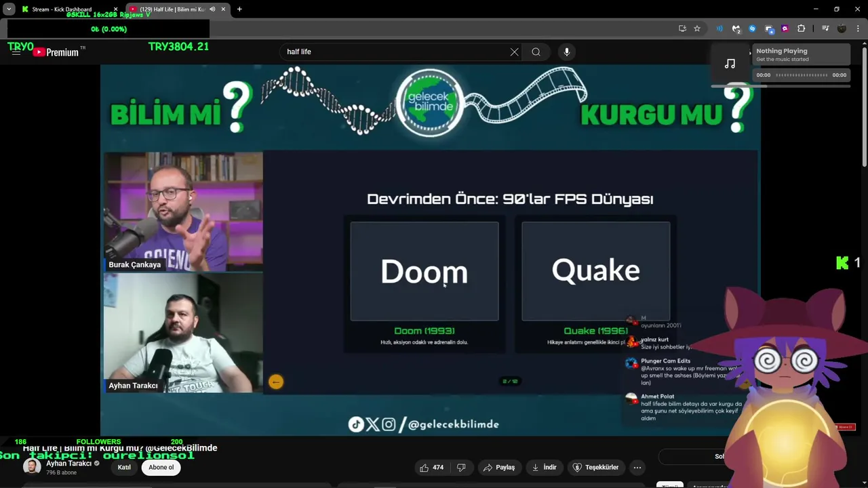Image resolution: width=868 pixels, height=488 pixels.
Task: Download the video via İndir
Action: [545, 467]
